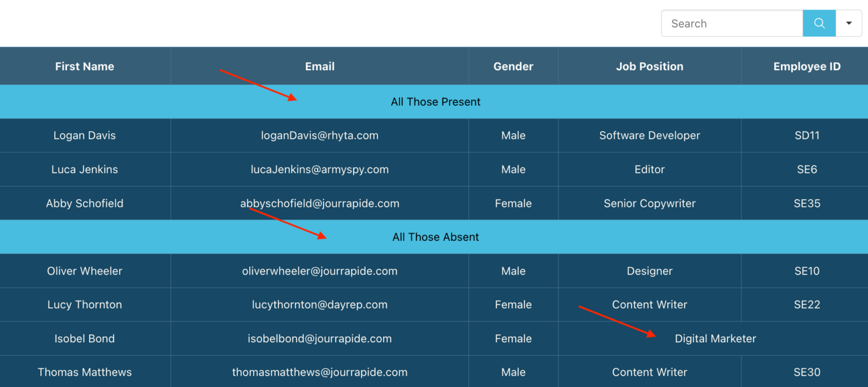
Task: Sort by the Email column header
Action: pyautogui.click(x=319, y=66)
